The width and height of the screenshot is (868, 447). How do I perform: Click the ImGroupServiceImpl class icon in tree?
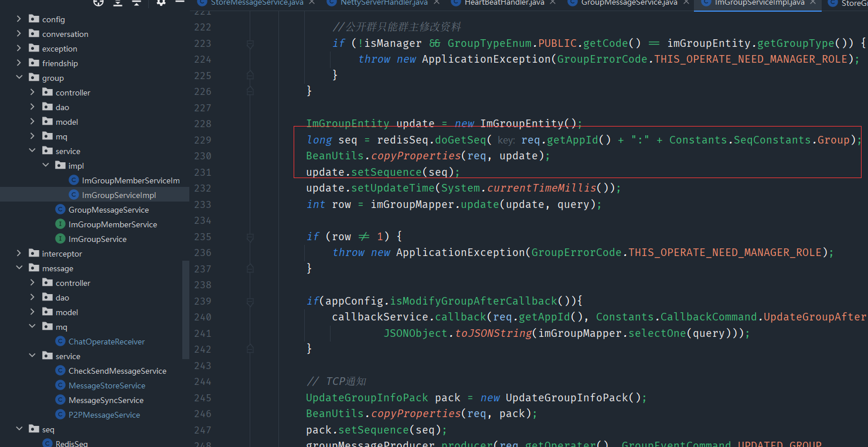(74, 195)
